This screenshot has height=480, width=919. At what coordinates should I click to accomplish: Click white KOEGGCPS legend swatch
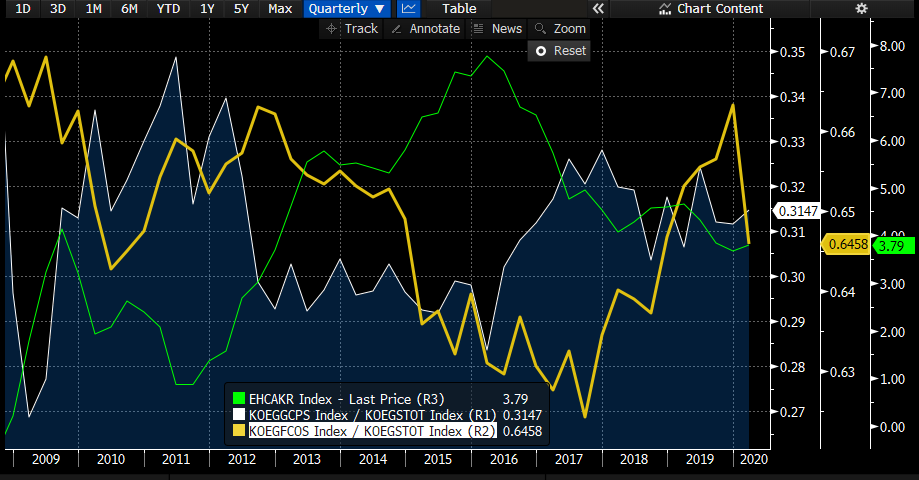(239, 415)
